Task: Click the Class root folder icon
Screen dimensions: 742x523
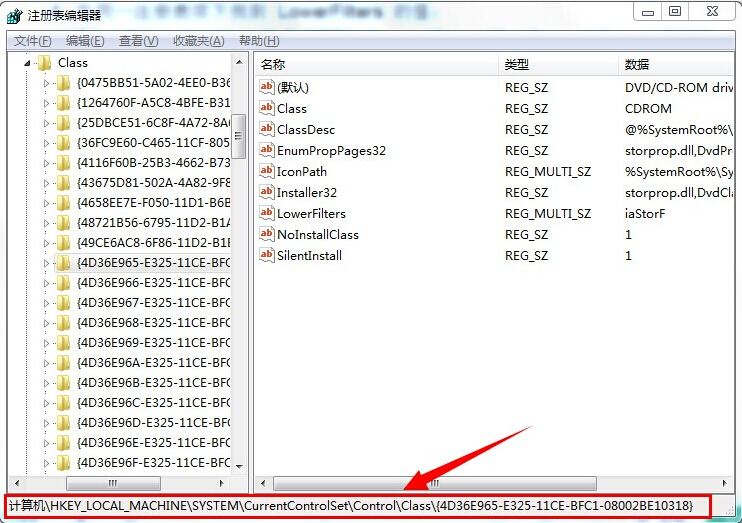Action: pos(44,62)
